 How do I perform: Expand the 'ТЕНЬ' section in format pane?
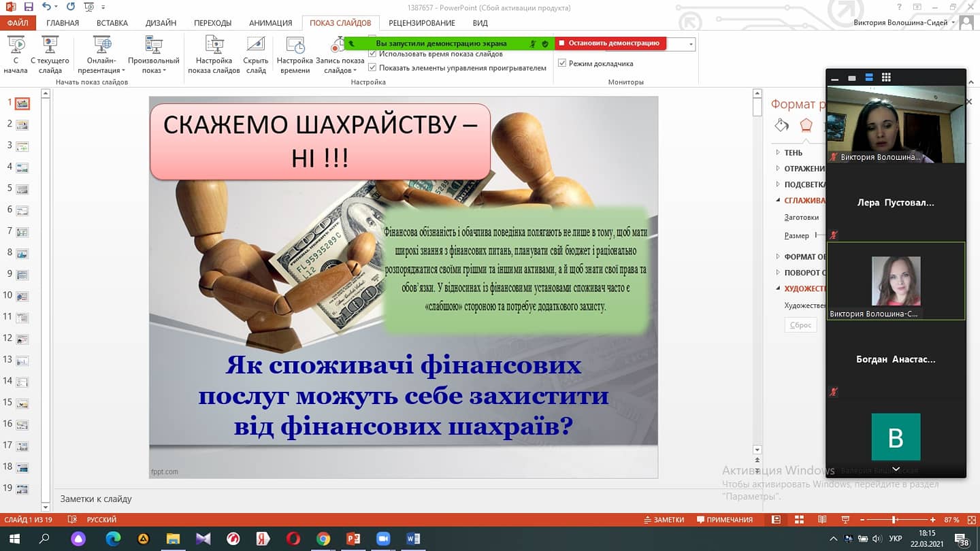click(x=779, y=152)
